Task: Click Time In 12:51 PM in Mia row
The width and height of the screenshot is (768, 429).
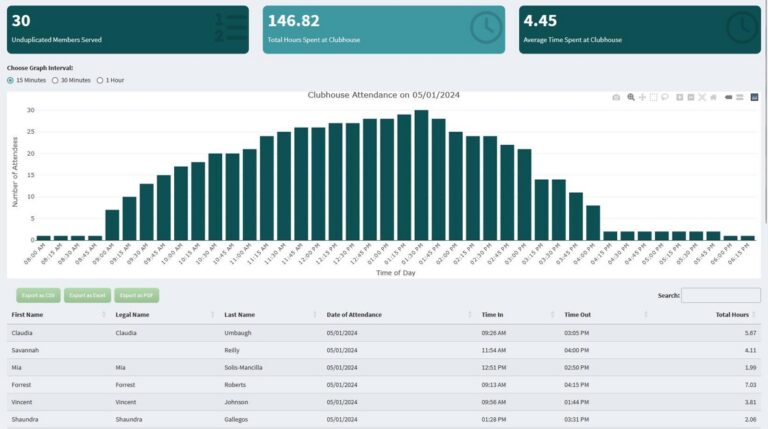Action: pos(494,367)
